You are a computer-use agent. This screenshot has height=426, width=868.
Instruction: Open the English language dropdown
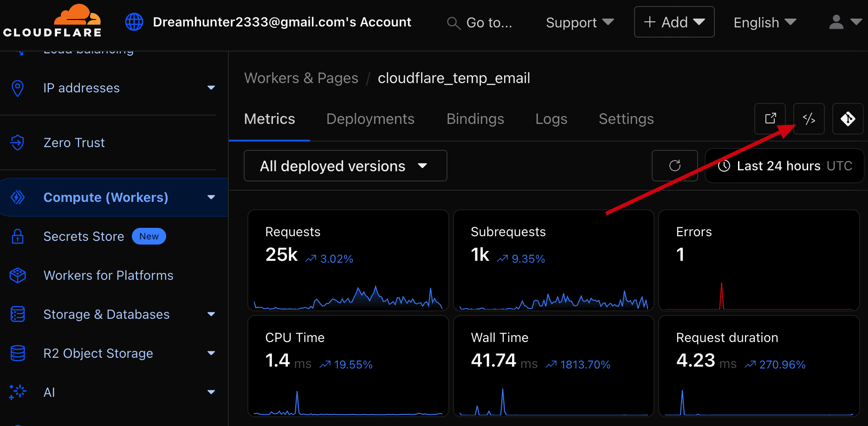point(764,22)
